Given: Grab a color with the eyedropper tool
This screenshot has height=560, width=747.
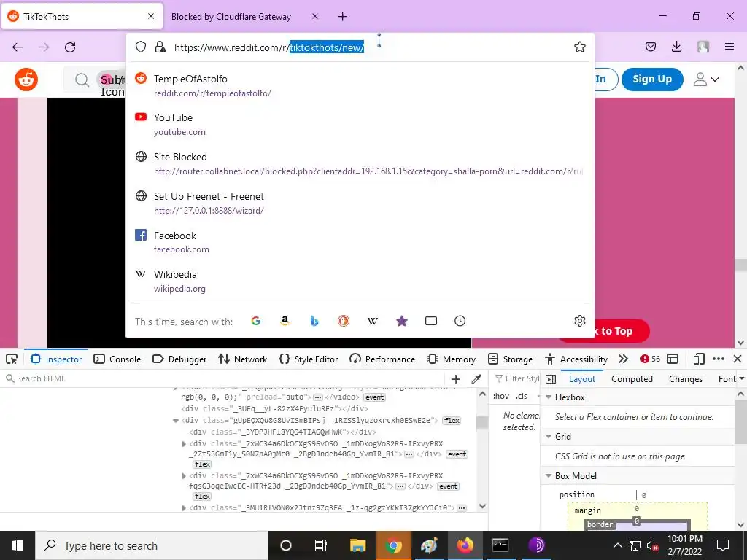Looking at the screenshot, I should [476, 379].
